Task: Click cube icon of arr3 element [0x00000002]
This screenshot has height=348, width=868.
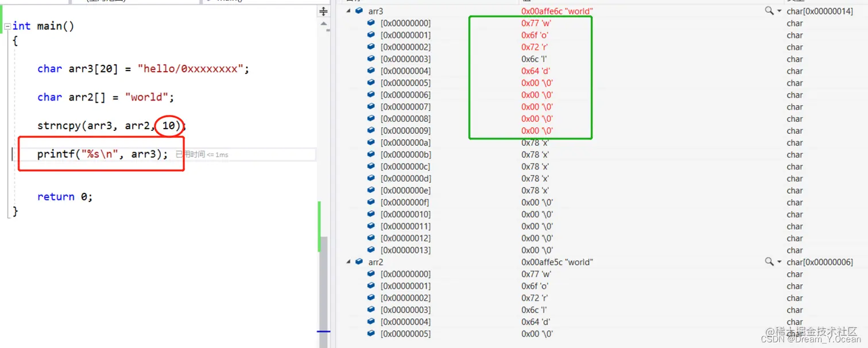Action: click(x=371, y=47)
